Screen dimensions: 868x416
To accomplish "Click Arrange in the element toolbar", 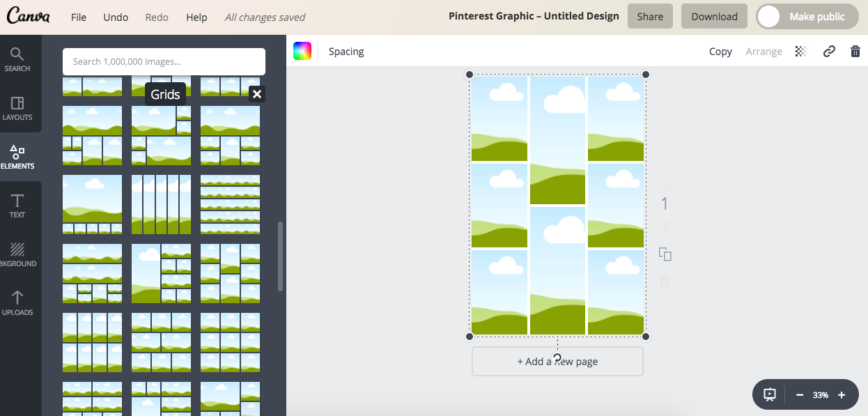I will (764, 52).
